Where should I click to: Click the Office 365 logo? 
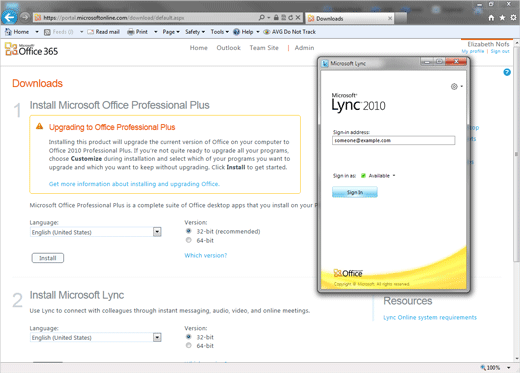[x=31, y=49]
